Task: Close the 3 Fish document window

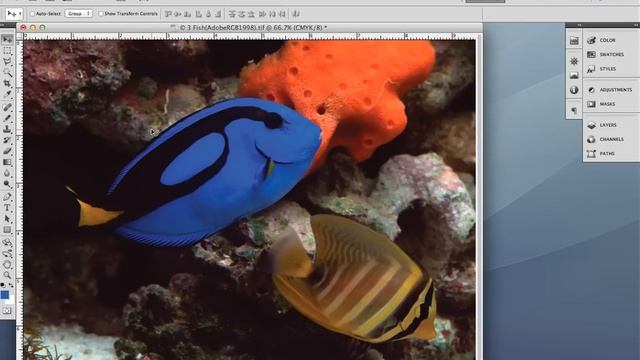Action: pyautogui.click(x=23, y=28)
